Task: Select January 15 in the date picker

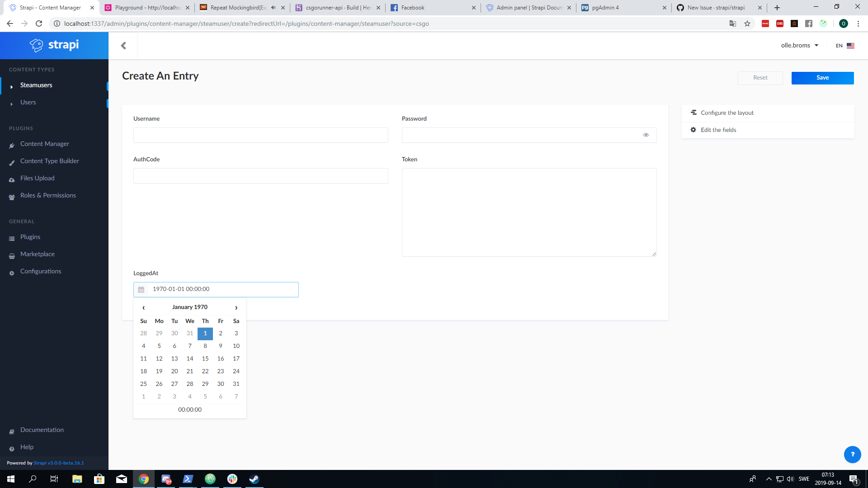Action: [x=205, y=358]
